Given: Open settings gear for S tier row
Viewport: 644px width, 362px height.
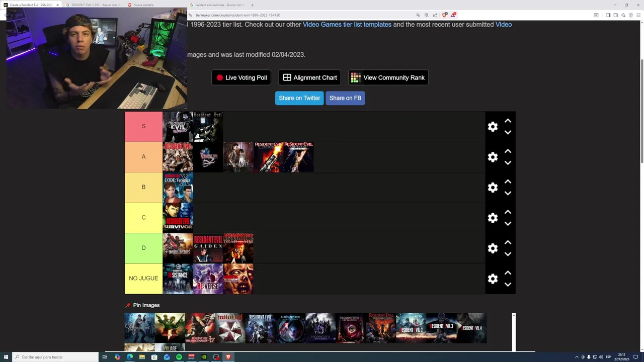Looking at the screenshot, I should pos(493,127).
